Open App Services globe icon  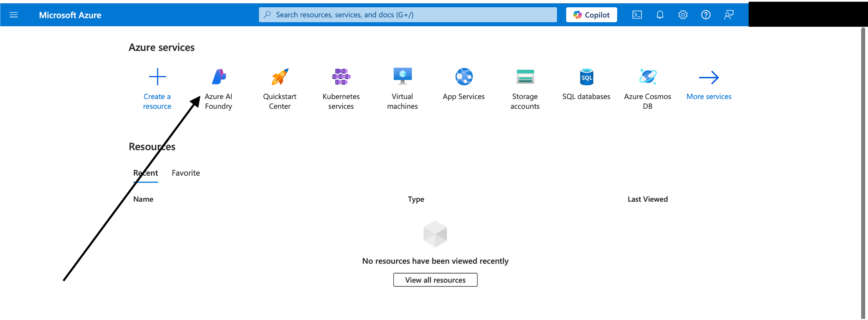coord(464,77)
